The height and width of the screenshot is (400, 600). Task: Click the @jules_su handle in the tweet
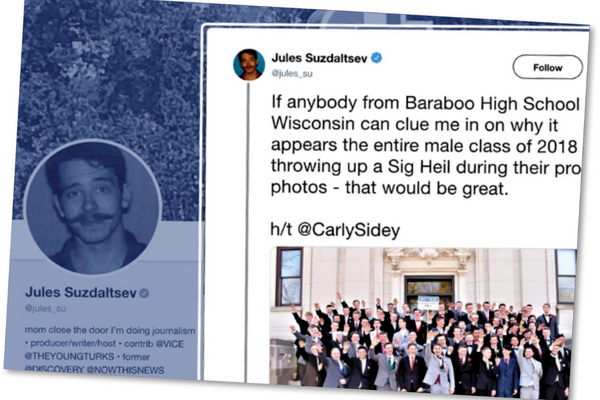[292, 73]
